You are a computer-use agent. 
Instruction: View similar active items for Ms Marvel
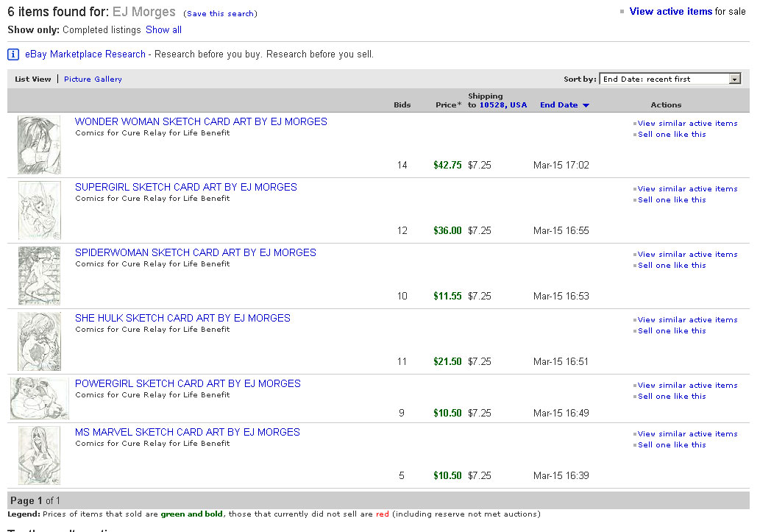687,433
